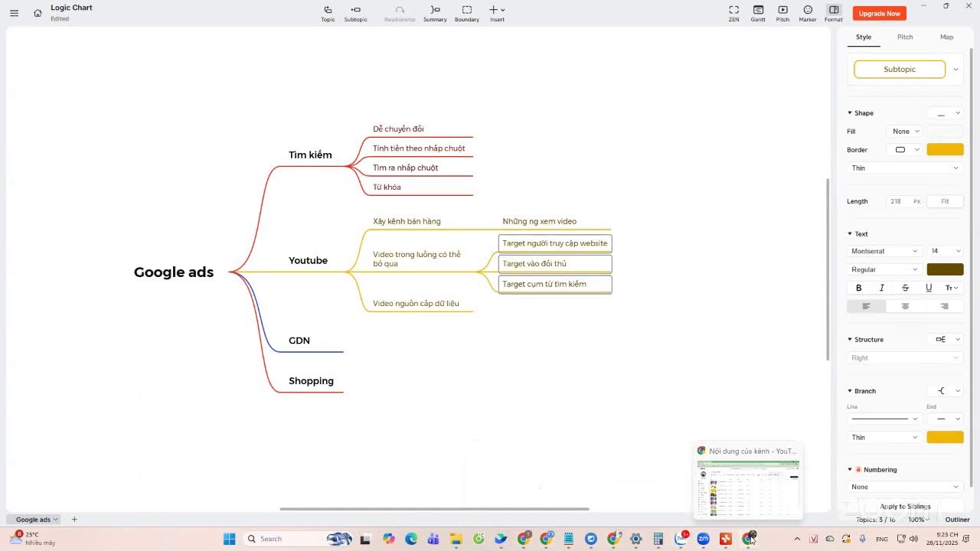Add a new sheet with plus
Screen dimensions: 980x551
pos(74,520)
